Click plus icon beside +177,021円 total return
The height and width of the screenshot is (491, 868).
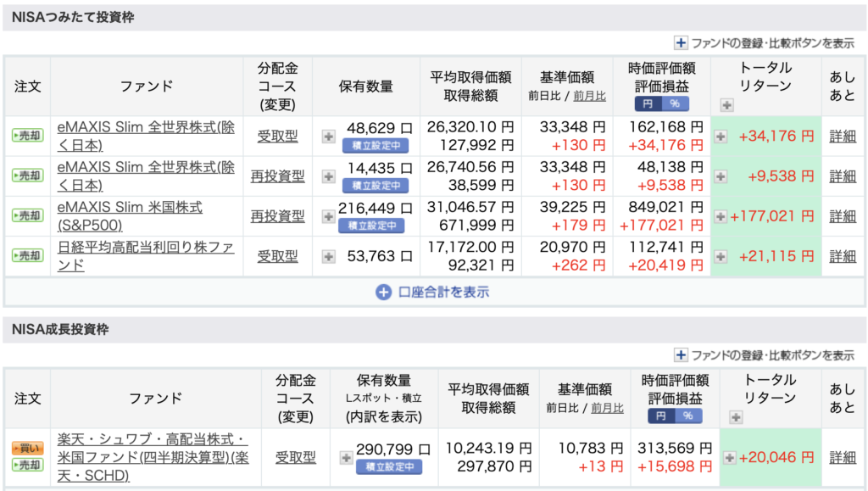point(721,216)
